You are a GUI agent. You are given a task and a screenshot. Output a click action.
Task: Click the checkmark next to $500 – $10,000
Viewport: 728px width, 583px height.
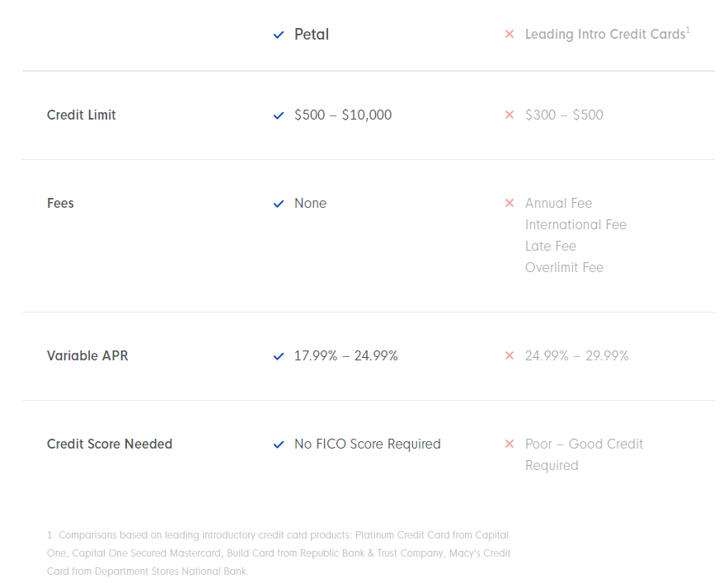(279, 115)
